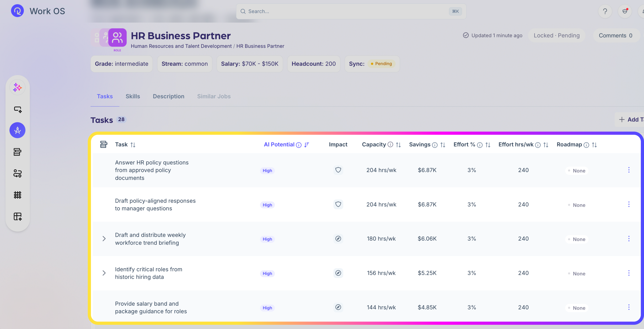This screenshot has width=644, height=329.
Task: Select the active compass drafting sidebar icon
Action: click(x=17, y=130)
